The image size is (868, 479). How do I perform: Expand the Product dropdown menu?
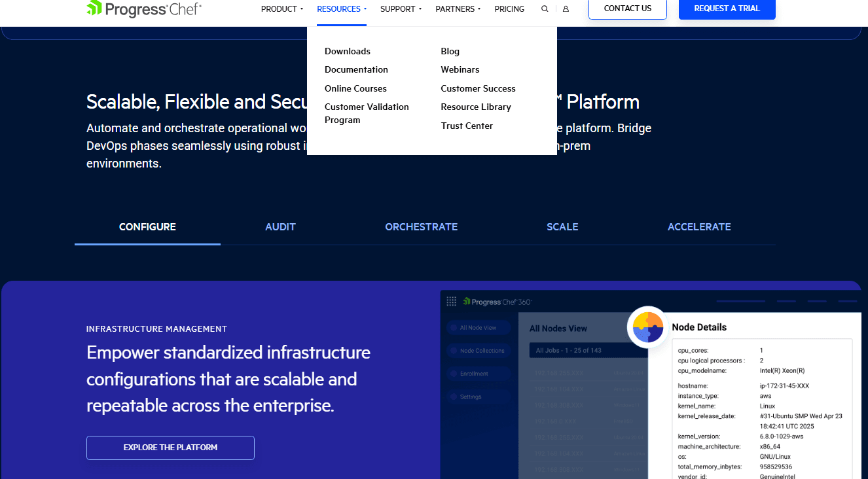pyautogui.click(x=282, y=9)
